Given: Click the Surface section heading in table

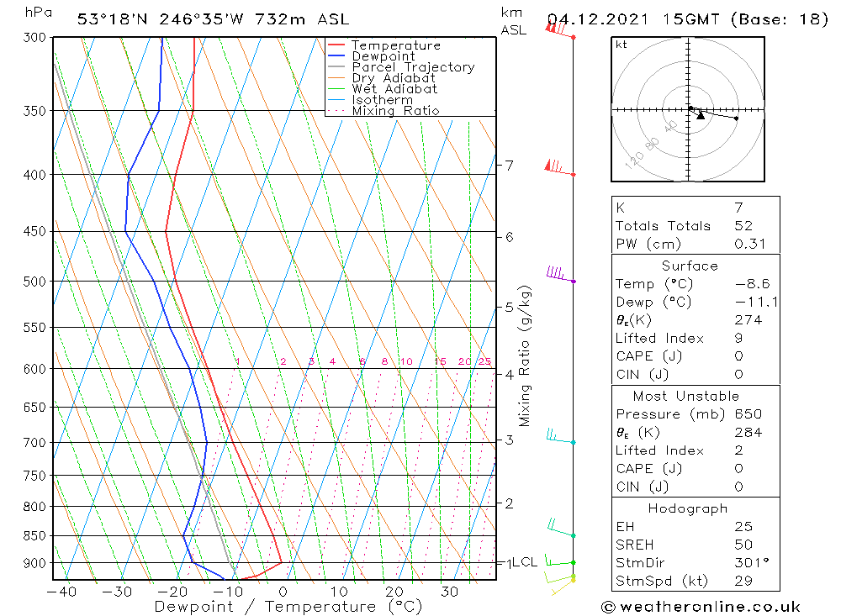Looking at the screenshot, I should (689, 266).
